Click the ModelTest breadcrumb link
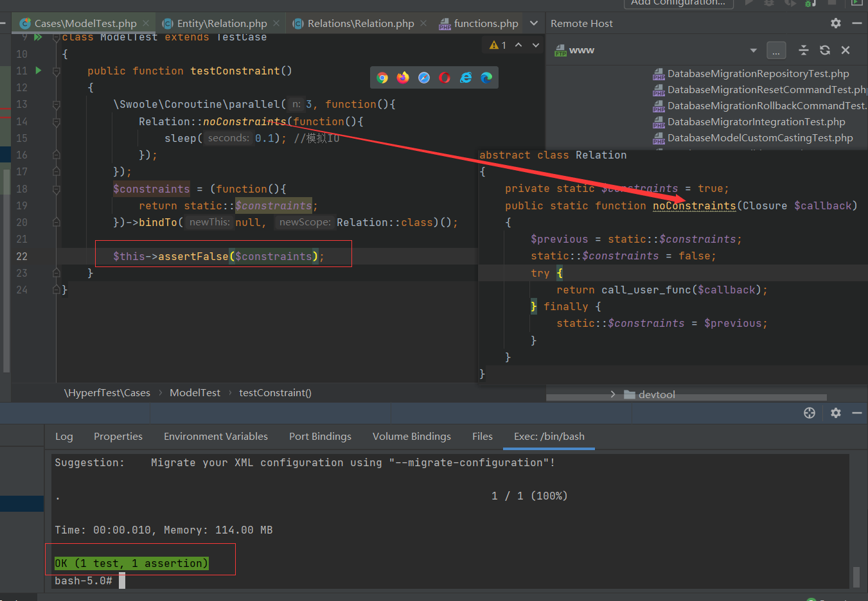868x601 pixels. (x=195, y=392)
